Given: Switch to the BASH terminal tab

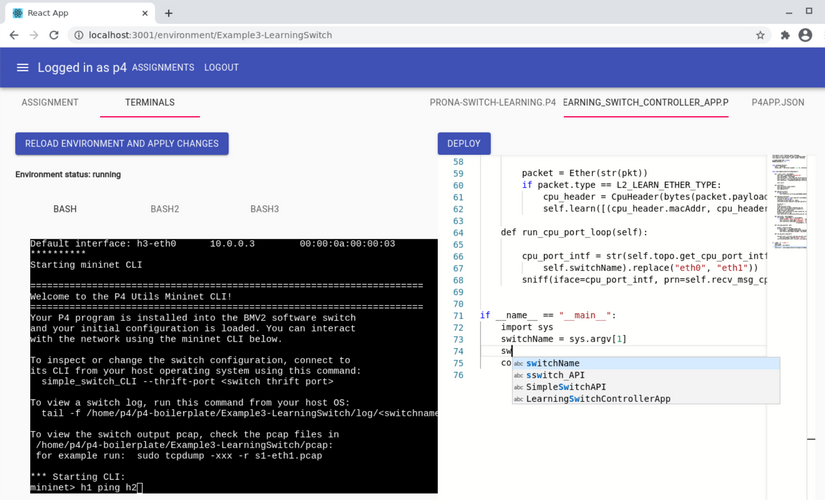Looking at the screenshot, I should tap(65, 209).
